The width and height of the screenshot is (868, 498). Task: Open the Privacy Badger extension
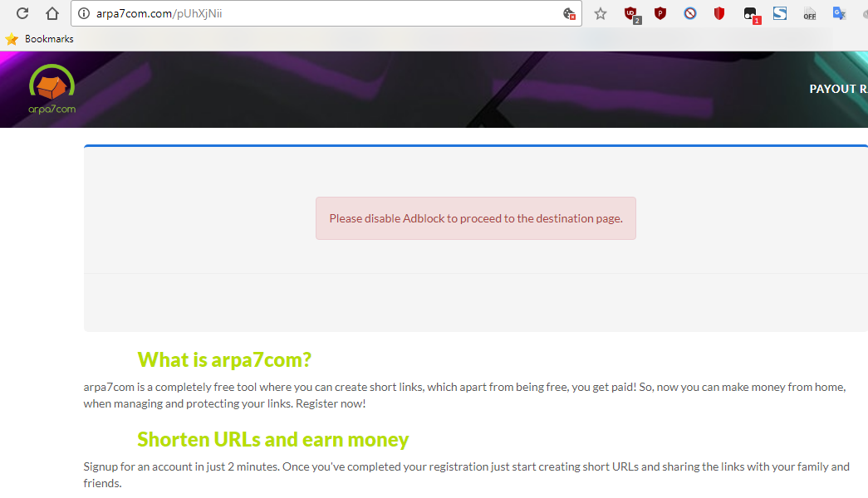point(660,13)
